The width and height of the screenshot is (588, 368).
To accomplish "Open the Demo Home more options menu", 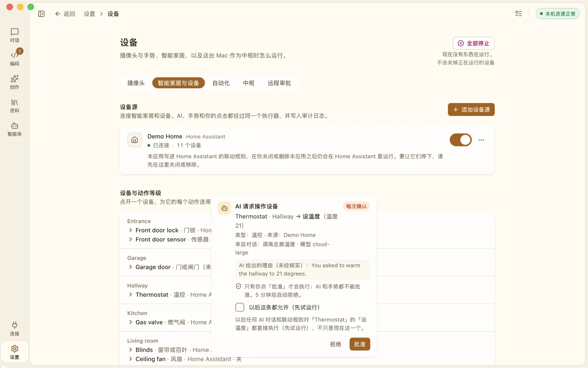I will click(481, 140).
